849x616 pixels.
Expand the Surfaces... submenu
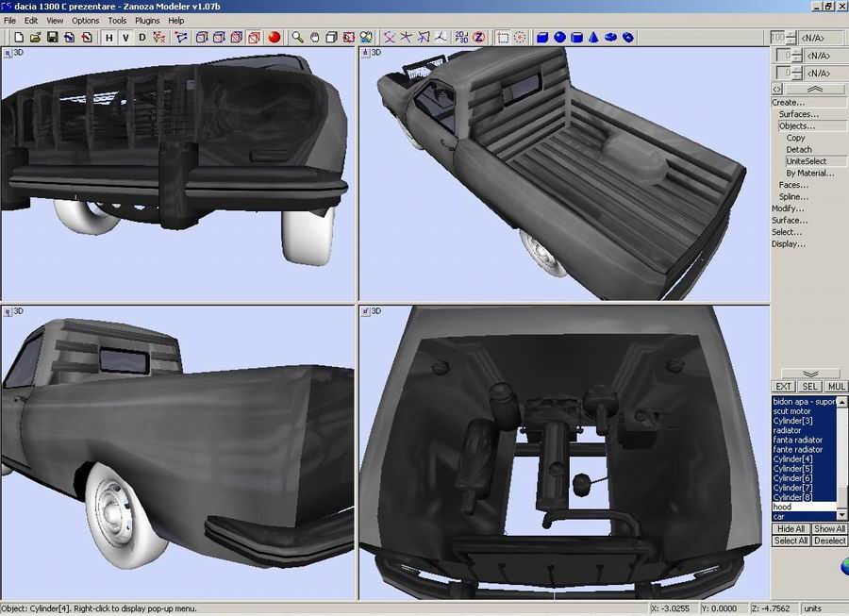point(799,114)
